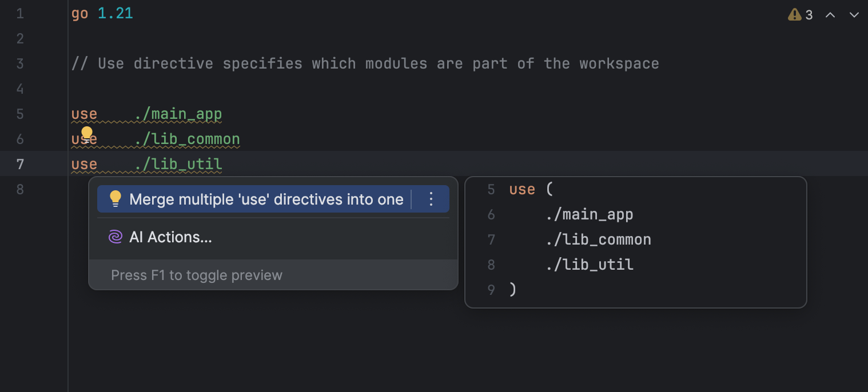Click ./lib_util inside the preview panel
This screenshot has width=868, height=392.
pyautogui.click(x=590, y=264)
